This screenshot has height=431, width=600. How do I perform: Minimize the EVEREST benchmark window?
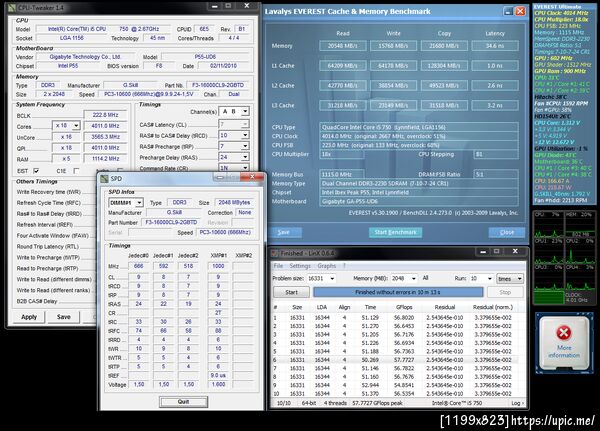[508, 11]
